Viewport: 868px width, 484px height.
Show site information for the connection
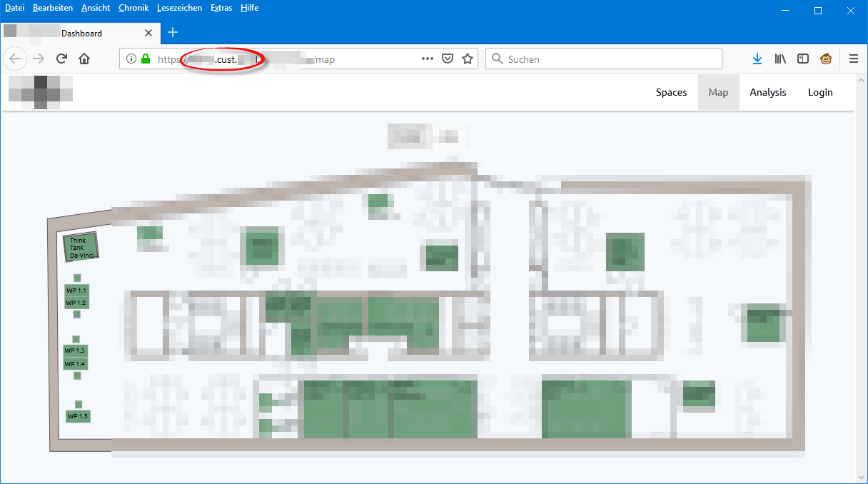pyautogui.click(x=131, y=59)
